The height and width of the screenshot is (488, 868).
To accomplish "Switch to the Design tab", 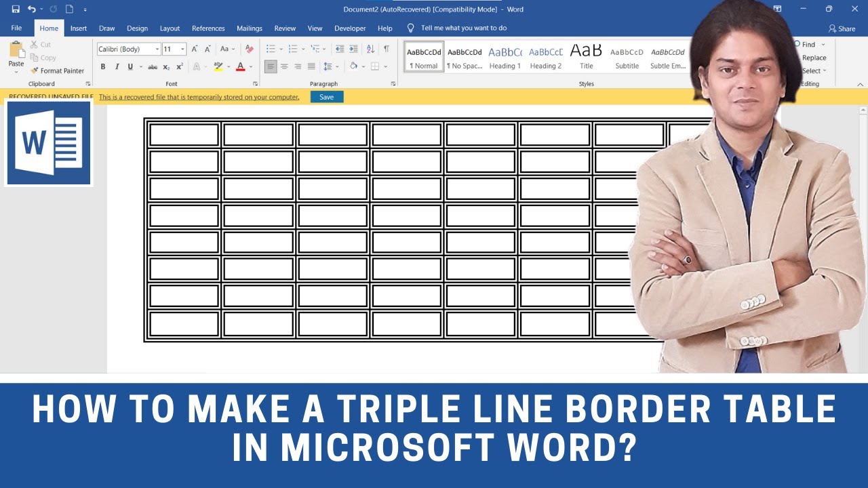I will tap(137, 28).
